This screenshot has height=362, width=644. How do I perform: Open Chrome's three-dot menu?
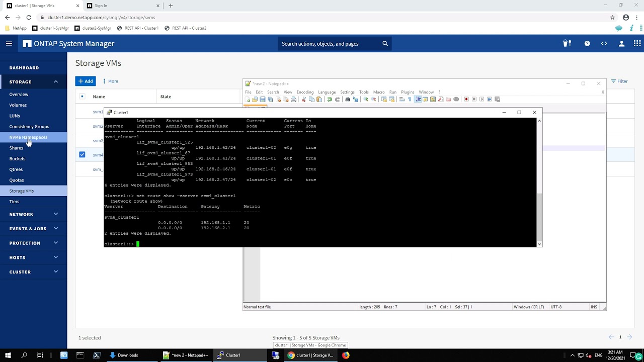637,17
